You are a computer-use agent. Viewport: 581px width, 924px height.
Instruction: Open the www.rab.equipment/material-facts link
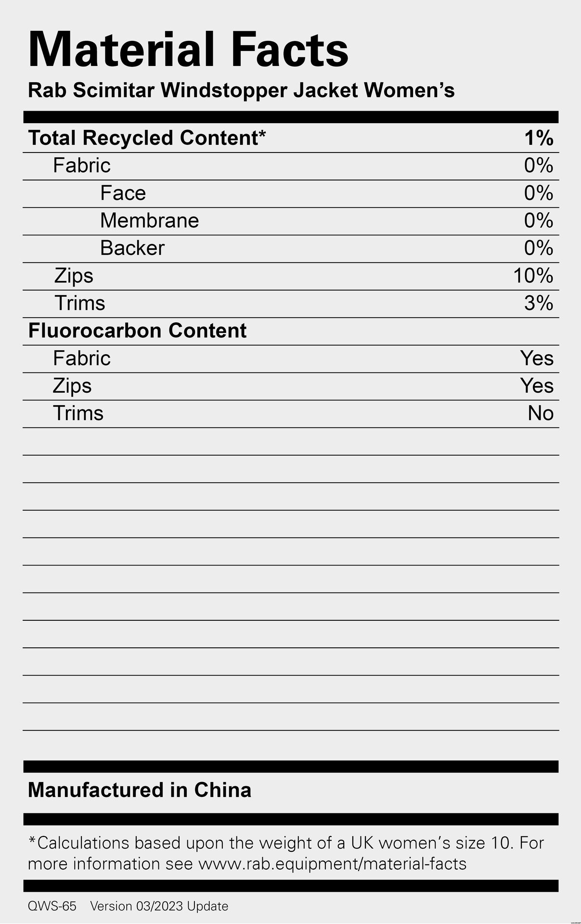tap(332, 864)
